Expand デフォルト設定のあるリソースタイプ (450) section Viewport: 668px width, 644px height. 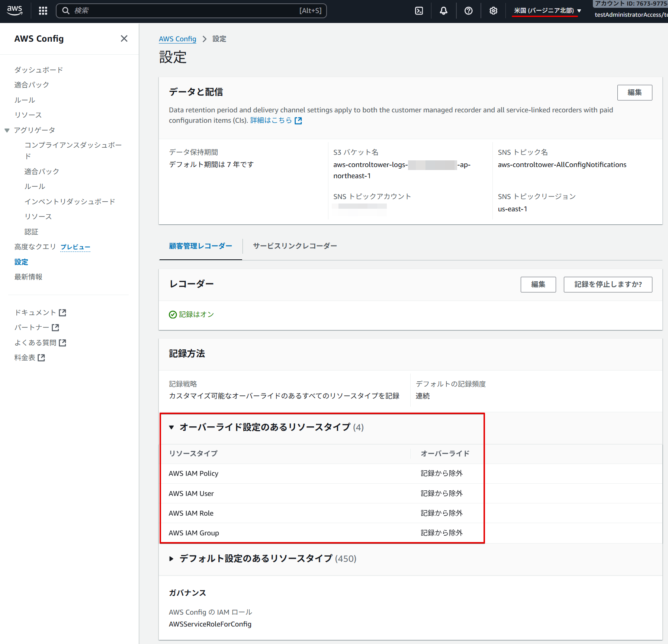click(x=171, y=559)
